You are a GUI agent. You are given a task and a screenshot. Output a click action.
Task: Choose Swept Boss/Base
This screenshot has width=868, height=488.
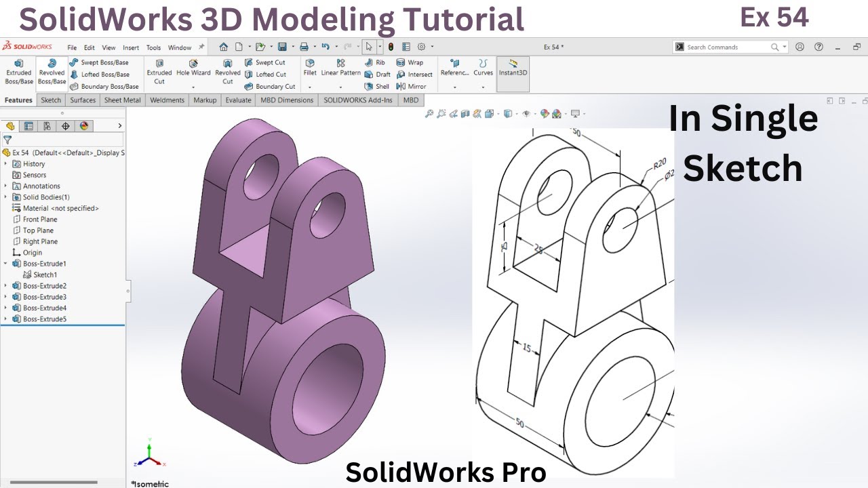[99, 62]
